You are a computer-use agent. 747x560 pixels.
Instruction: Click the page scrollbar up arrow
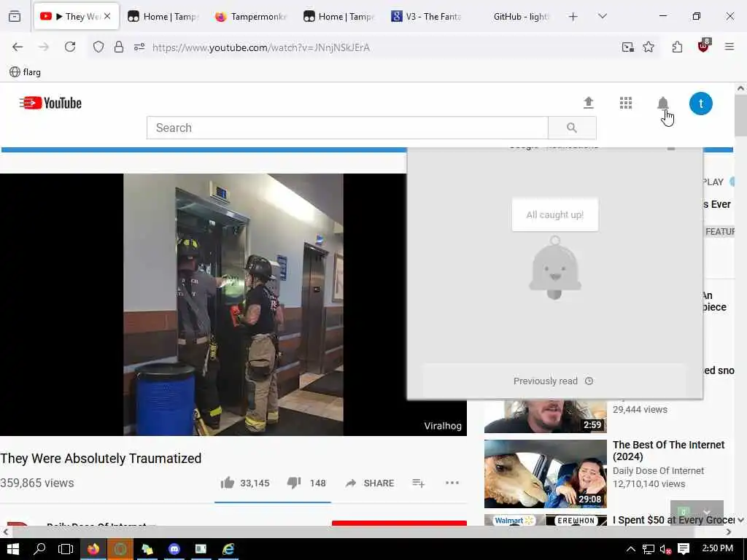coord(740,88)
